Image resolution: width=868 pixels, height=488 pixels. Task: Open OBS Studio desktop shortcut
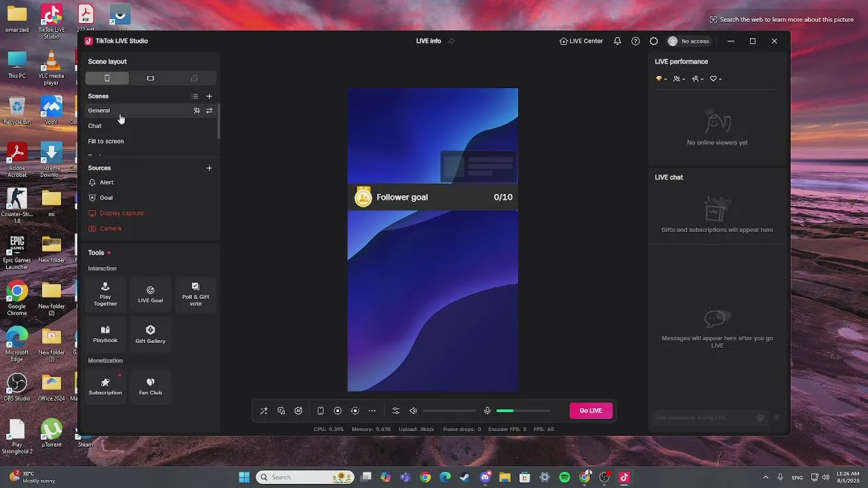[17, 387]
